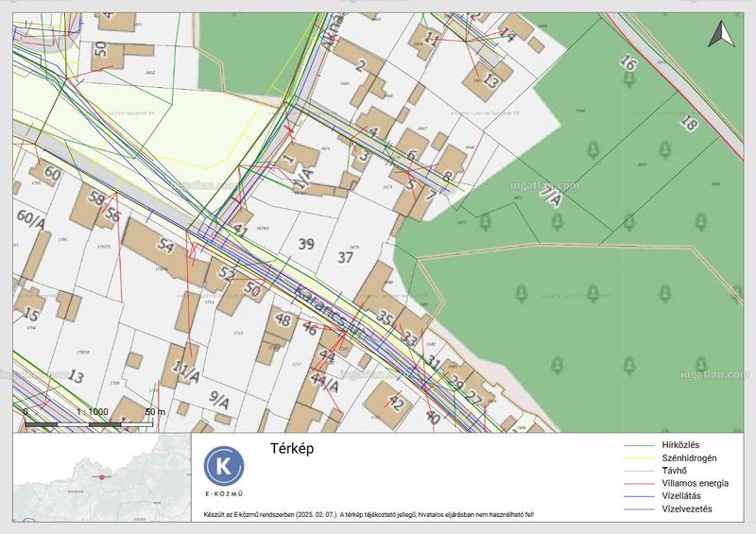Click house number 44/A label

click(324, 381)
